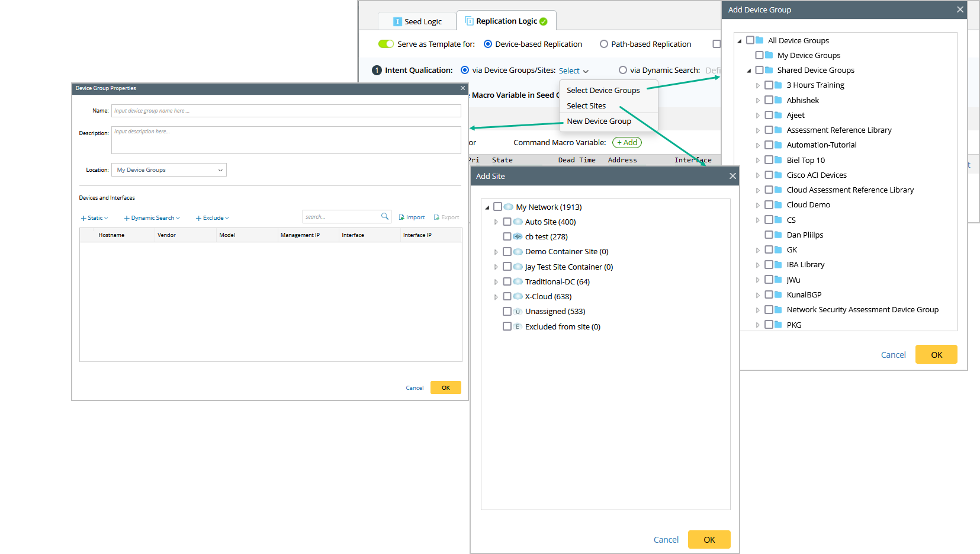The width and height of the screenshot is (980, 554).
Task: Collapse the My Network tree node
Action: click(x=487, y=207)
